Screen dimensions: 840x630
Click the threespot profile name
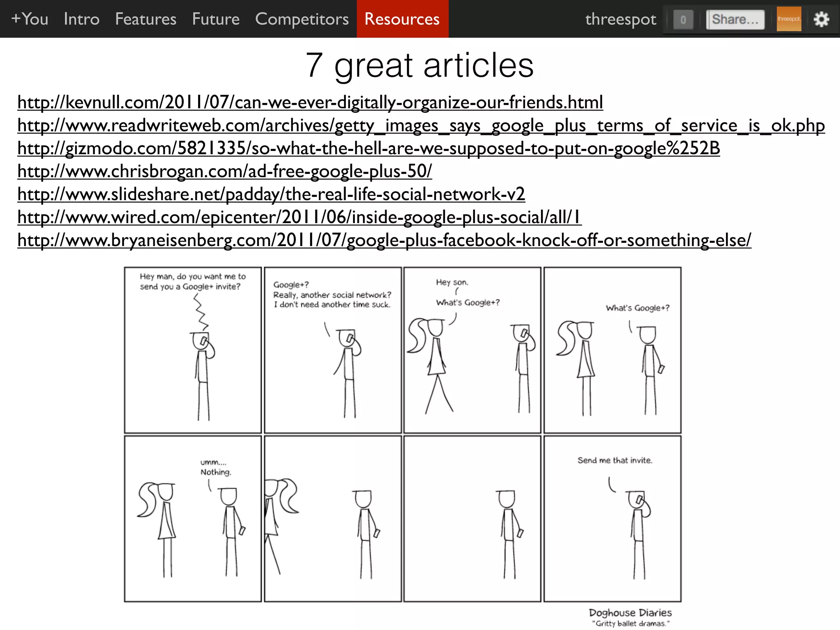[621, 19]
